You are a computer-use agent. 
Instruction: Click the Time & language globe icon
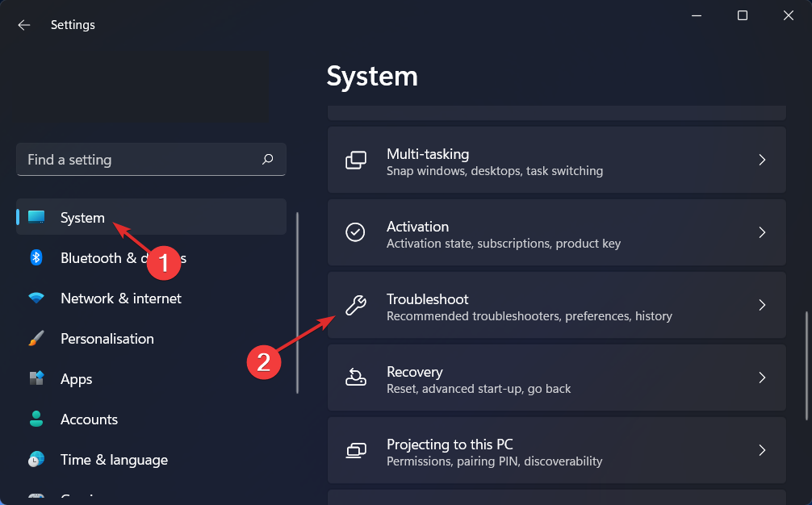tap(36, 460)
